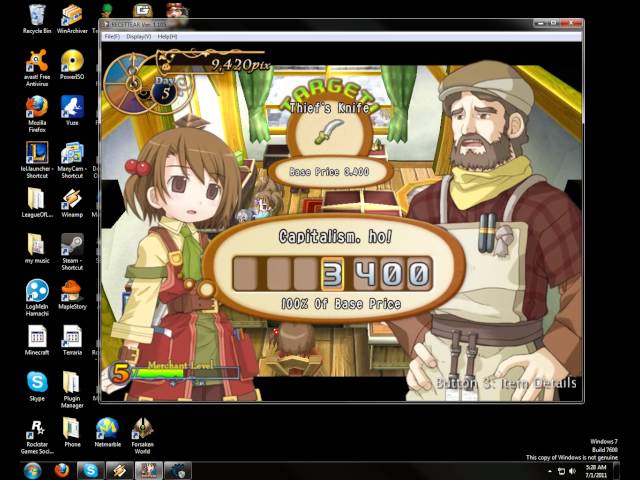This screenshot has height=480, width=640.
Task: Click the volume tray icon
Action: [572, 471]
